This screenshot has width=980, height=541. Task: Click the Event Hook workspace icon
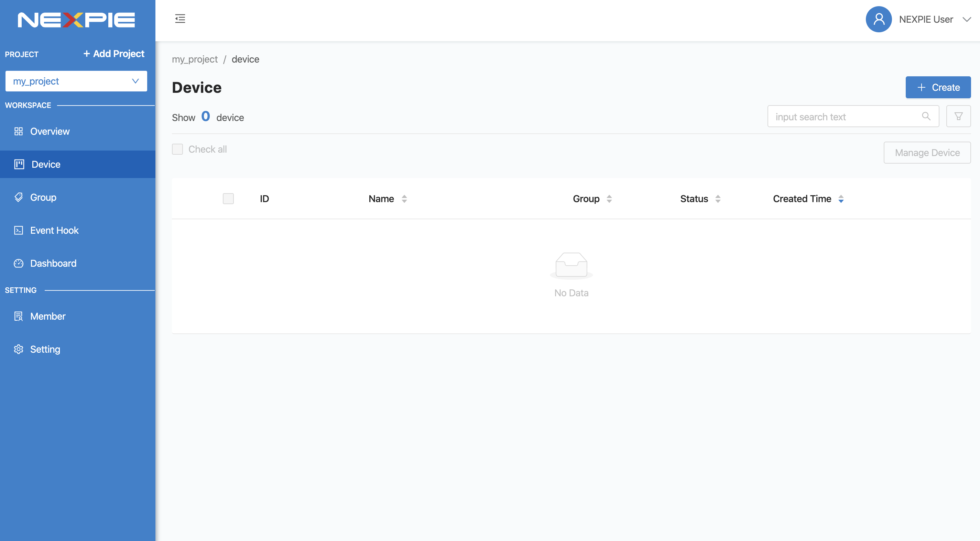(18, 230)
